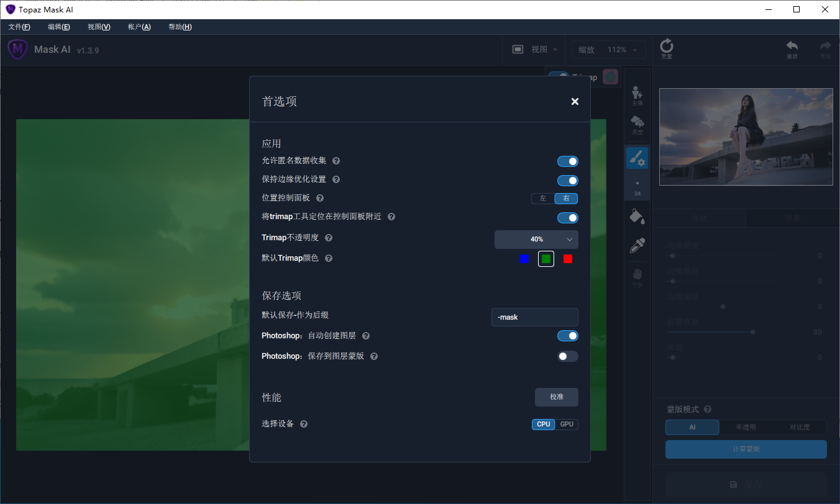Select the 天空 (Sky) tool
The image size is (840, 504).
coord(637,125)
